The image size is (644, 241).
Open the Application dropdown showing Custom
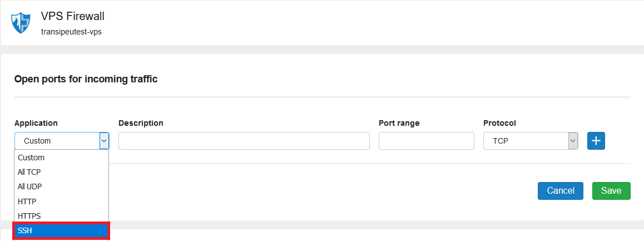(x=62, y=141)
